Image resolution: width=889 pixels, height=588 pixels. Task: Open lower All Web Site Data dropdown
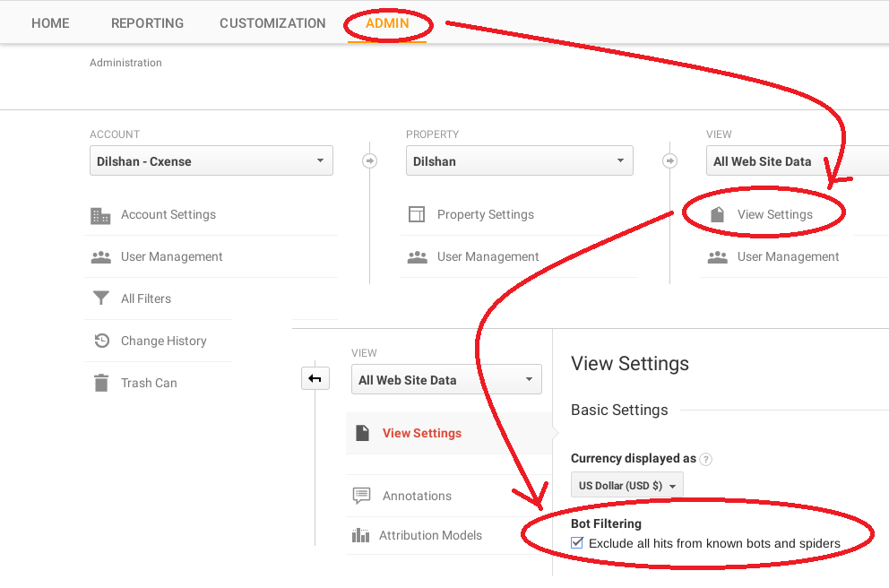pos(447,380)
